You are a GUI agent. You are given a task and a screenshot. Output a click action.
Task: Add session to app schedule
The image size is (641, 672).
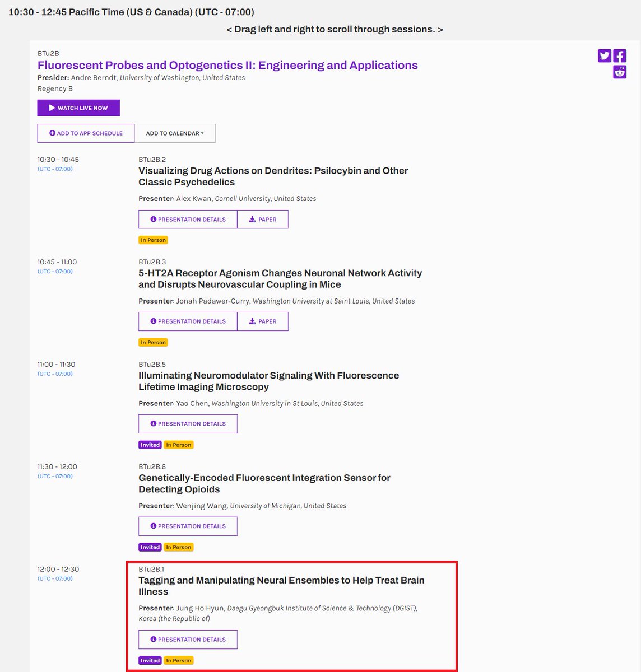(x=86, y=133)
